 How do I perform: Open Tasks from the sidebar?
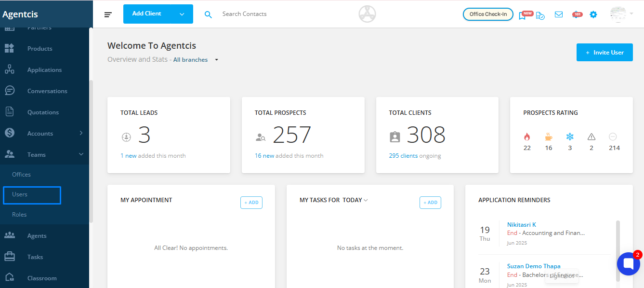(35, 257)
